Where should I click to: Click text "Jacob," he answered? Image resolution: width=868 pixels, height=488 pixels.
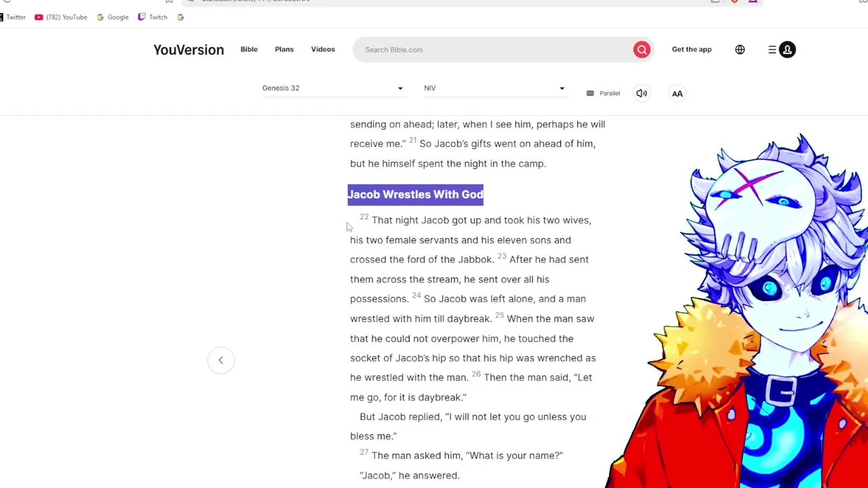tap(410, 475)
